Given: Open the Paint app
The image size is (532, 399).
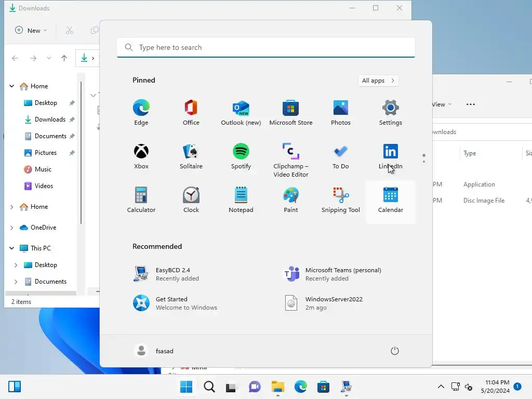Looking at the screenshot, I should (x=291, y=200).
